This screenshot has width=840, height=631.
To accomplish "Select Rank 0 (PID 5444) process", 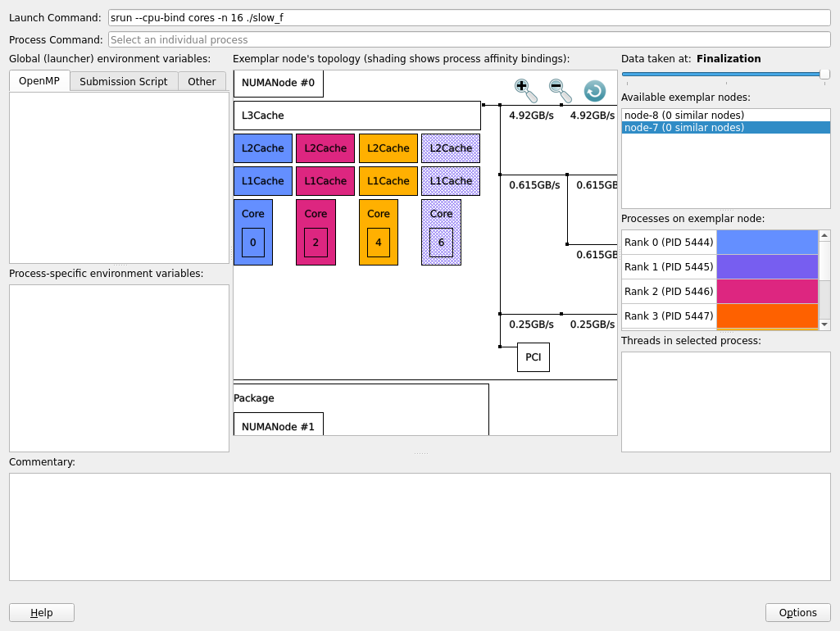I will click(669, 243).
